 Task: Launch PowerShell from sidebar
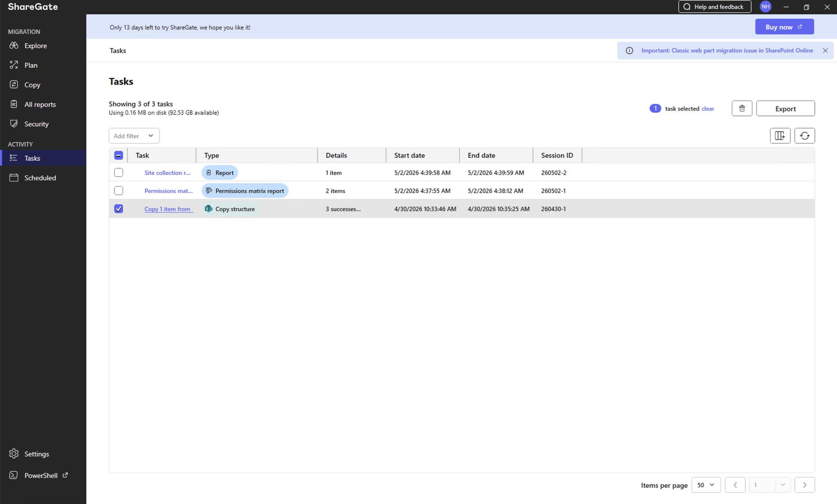click(x=43, y=475)
